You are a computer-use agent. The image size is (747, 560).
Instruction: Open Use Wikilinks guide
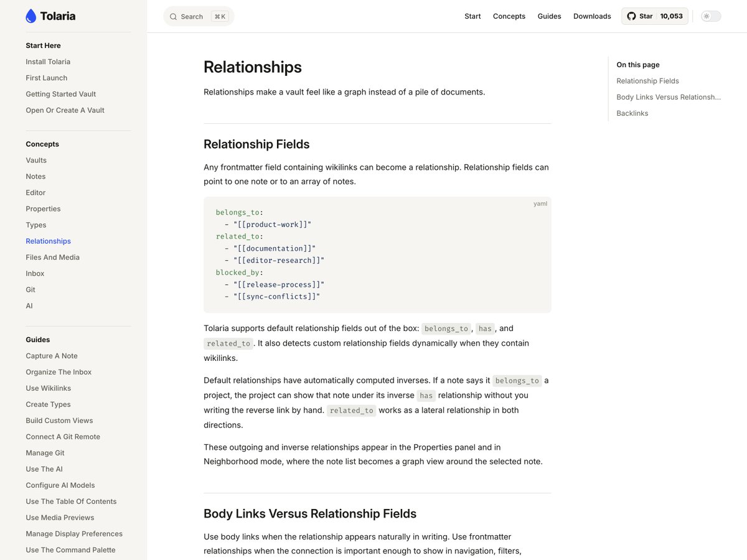coord(48,388)
